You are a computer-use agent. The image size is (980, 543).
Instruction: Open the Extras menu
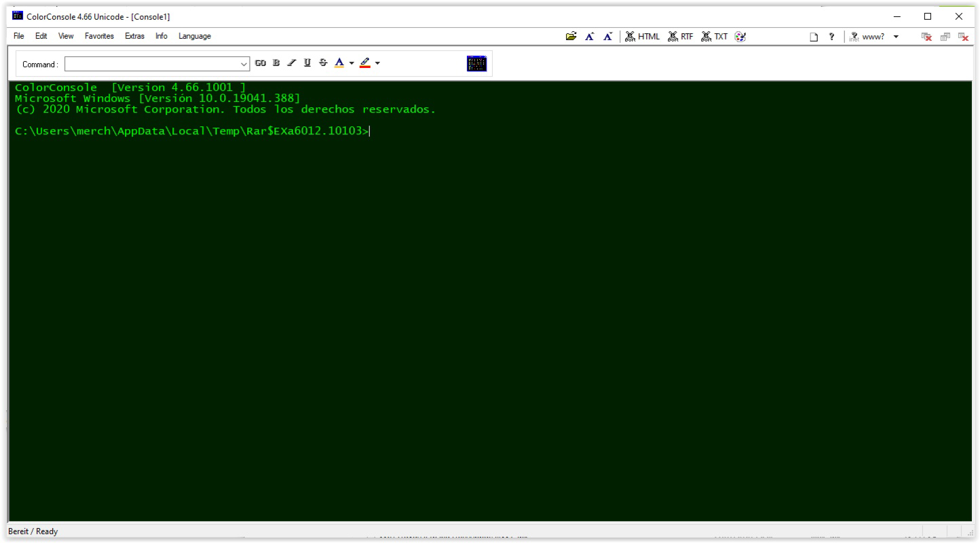point(136,36)
